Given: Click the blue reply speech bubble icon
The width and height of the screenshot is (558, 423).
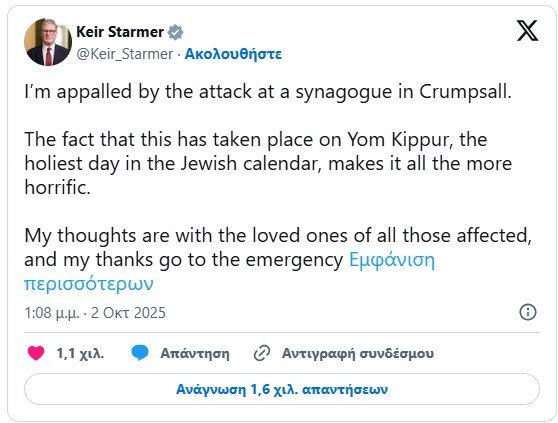Looking at the screenshot, I should tap(140, 353).
